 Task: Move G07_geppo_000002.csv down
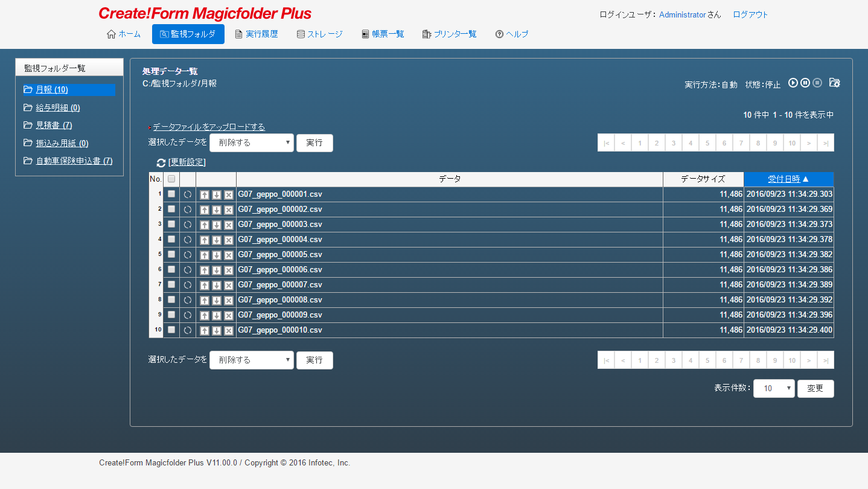217,209
